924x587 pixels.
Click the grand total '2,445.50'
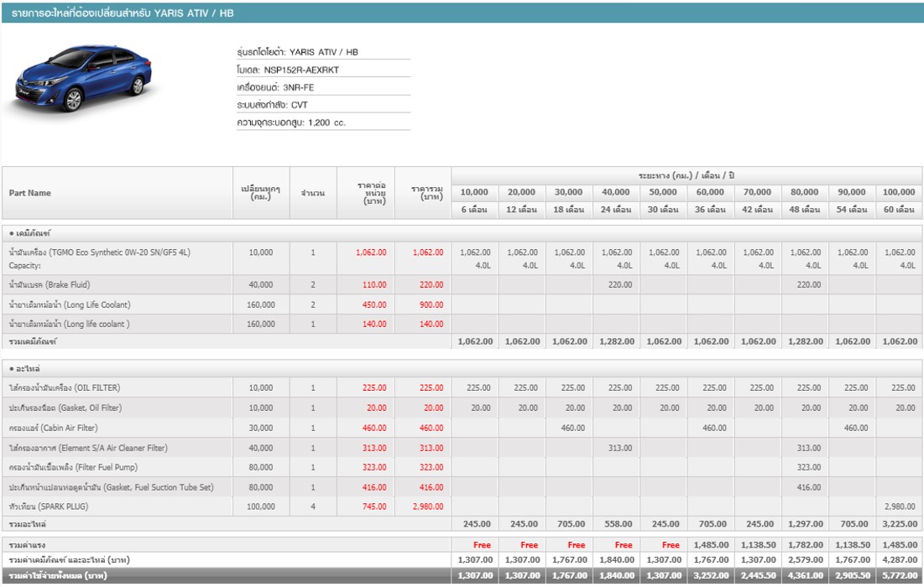coord(759,575)
